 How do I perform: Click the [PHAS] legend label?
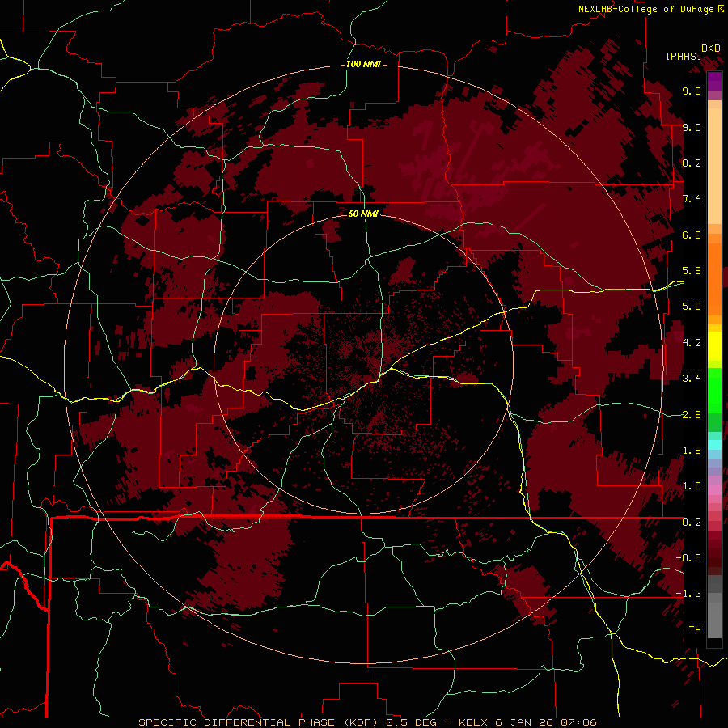click(684, 56)
